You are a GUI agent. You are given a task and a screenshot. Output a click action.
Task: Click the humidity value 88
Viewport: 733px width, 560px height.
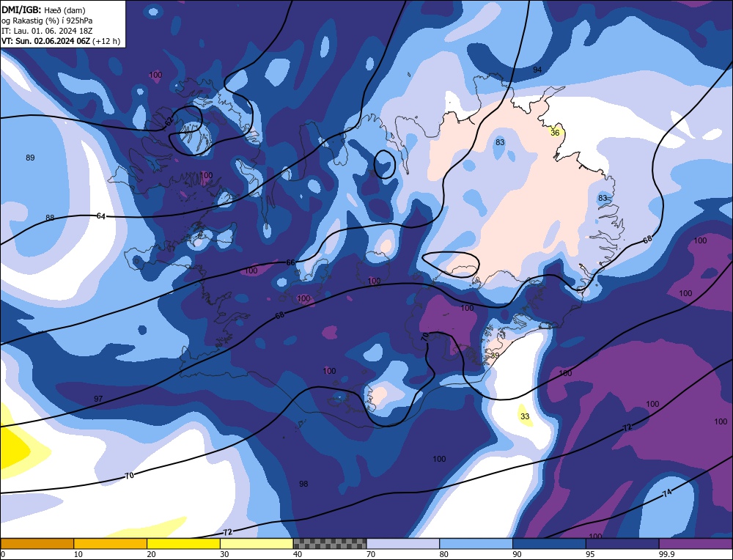[x=50, y=218]
